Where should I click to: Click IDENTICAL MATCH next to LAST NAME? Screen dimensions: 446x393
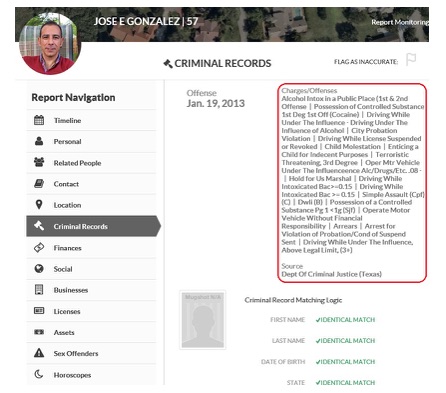(x=345, y=341)
